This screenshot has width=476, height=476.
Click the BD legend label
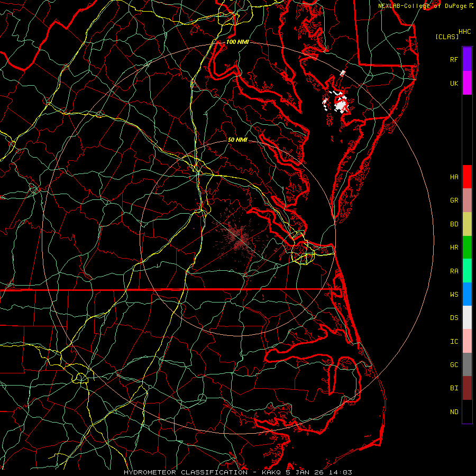click(x=454, y=224)
